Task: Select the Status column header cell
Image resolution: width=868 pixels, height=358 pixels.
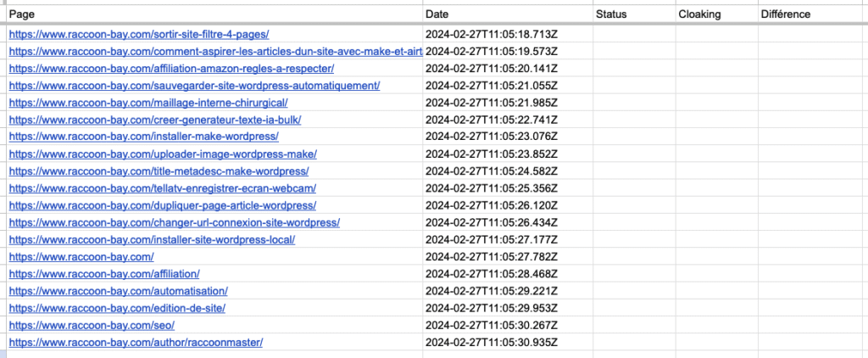Action: [x=634, y=14]
